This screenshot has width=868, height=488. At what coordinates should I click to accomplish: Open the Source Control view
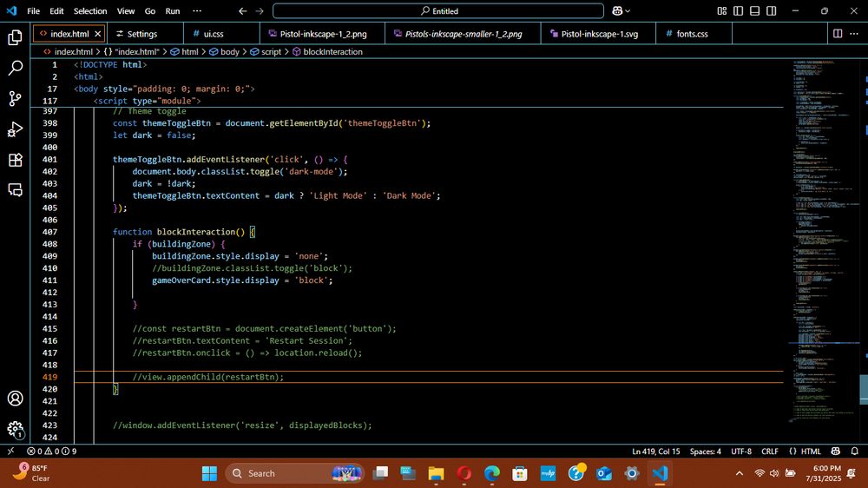point(15,99)
